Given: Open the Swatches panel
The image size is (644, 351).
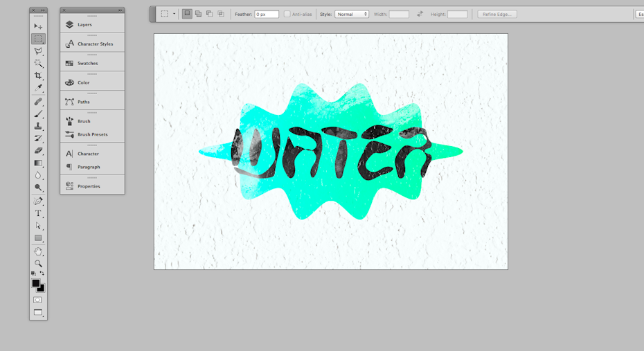Looking at the screenshot, I should pyautogui.click(x=87, y=63).
